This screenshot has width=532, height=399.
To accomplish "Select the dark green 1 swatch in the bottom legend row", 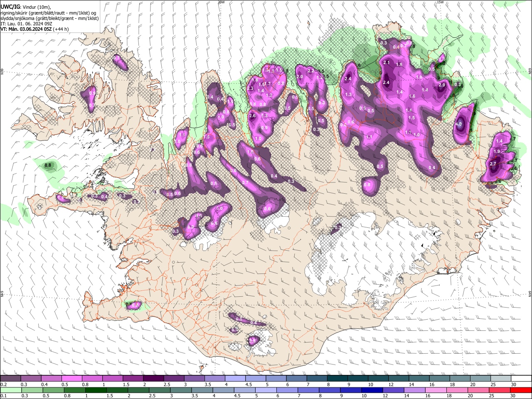I will click(96, 390).
